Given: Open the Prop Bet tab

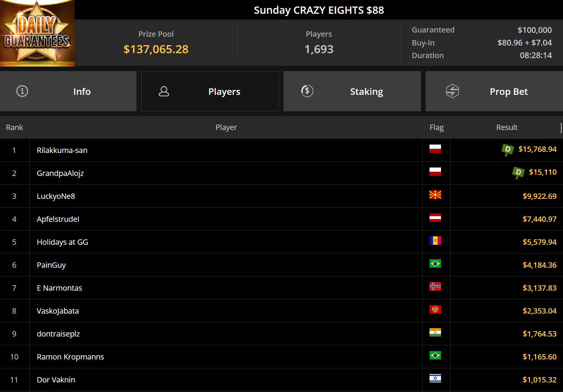Looking at the screenshot, I should pos(494,91).
